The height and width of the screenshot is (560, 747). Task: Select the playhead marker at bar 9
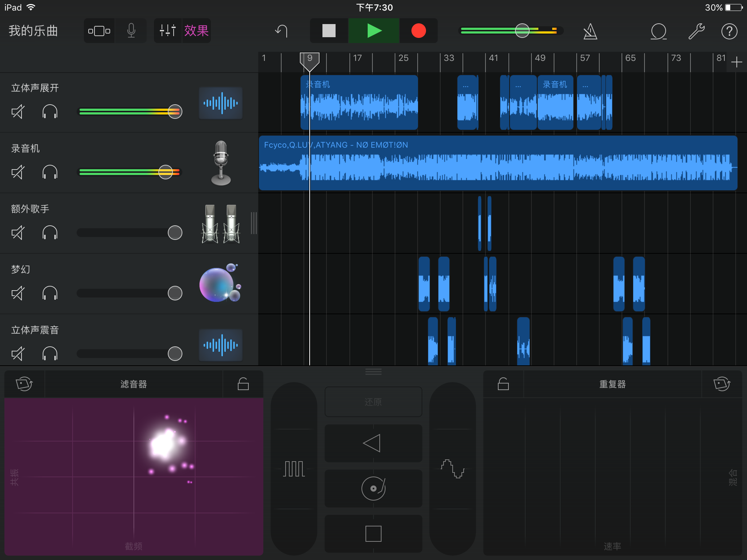pyautogui.click(x=309, y=61)
